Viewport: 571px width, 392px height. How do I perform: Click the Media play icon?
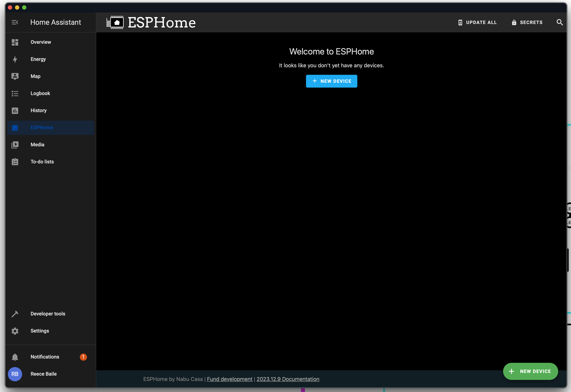tap(15, 145)
